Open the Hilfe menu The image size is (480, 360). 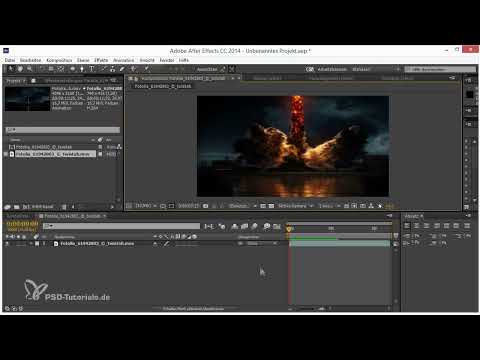[184, 60]
